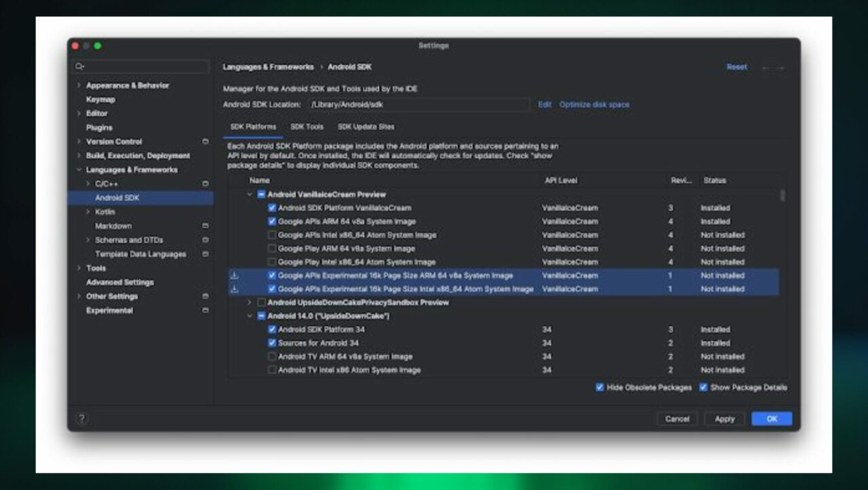Sort the list by API Level column header
Screen dimensions: 868x490
click(x=560, y=181)
